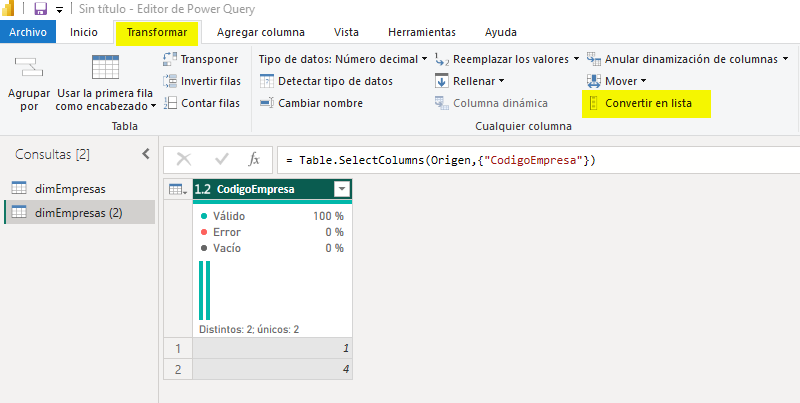Click the Cambiar nombre option

coord(319,103)
